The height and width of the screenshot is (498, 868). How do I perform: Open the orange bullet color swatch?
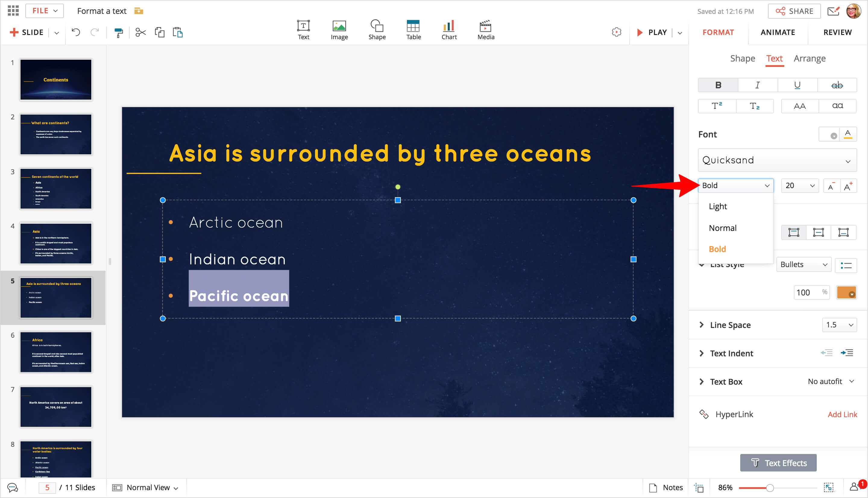tap(846, 292)
